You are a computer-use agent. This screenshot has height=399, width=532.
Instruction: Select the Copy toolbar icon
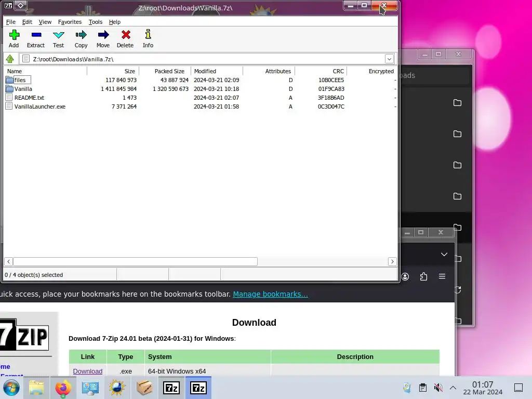click(81, 35)
